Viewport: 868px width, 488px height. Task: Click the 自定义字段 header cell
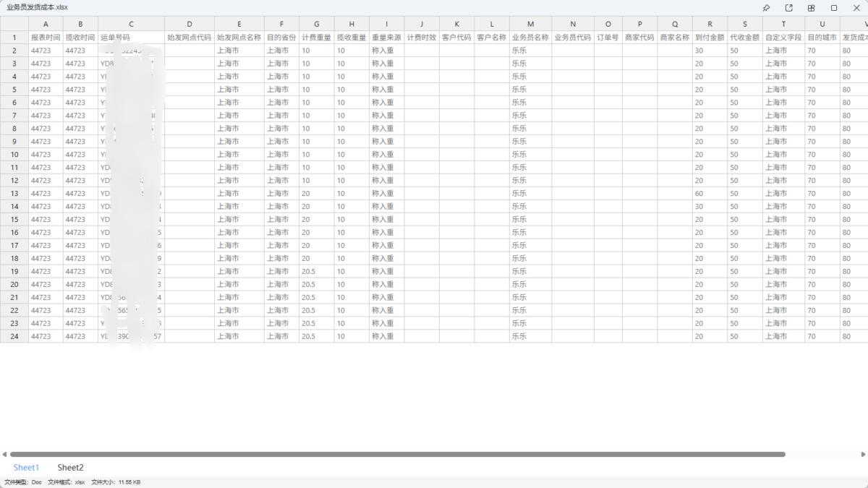coord(783,37)
